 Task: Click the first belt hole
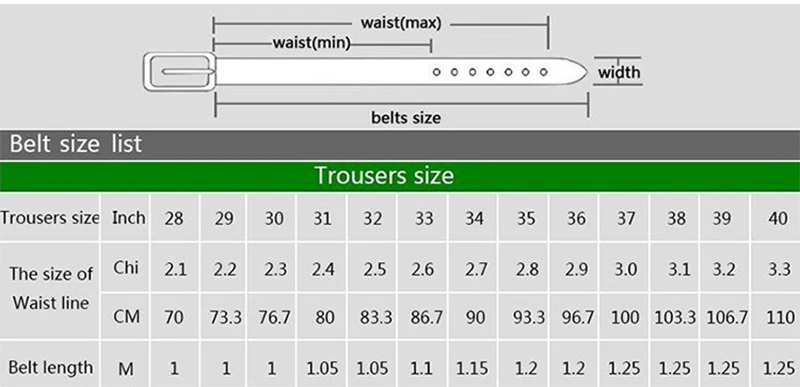pyautogui.click(x=436, y=72)
